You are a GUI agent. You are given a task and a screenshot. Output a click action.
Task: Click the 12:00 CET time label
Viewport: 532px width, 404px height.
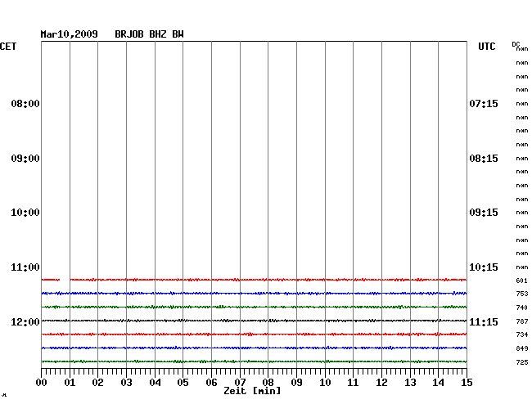[x=25, y=322]
